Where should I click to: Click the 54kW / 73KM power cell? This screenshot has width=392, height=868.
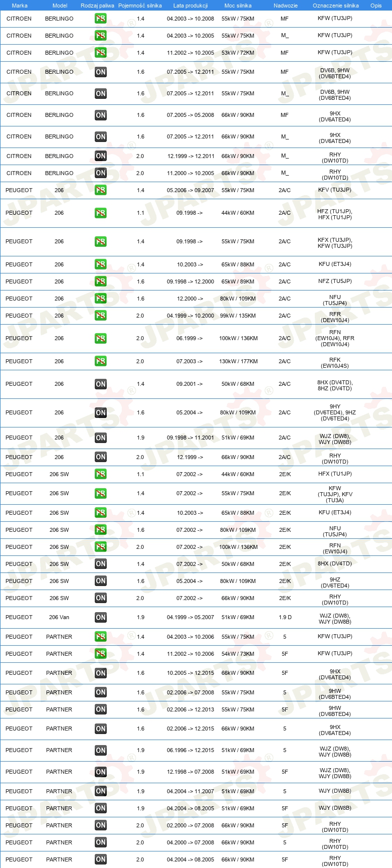[238, 654]
